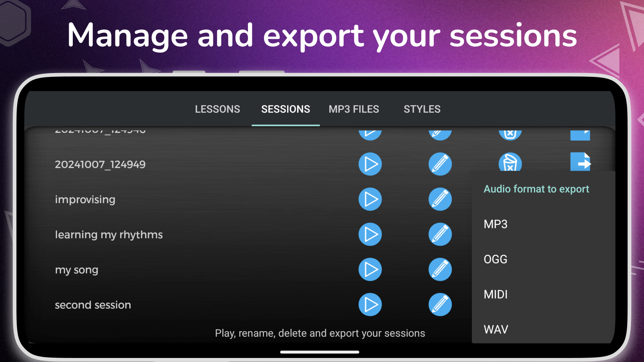This screenshot has height=362, width=644.
Task: Delete the 20241007_124949 session
Action: coord(510,163)
